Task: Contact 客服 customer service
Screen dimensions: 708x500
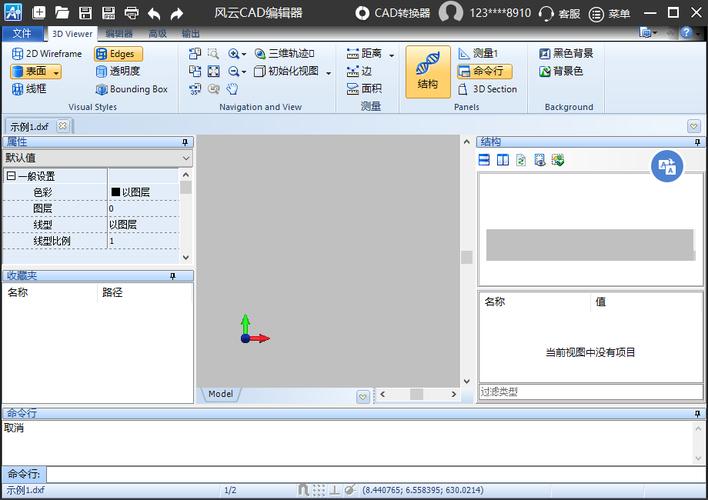Action: point(559,14)
